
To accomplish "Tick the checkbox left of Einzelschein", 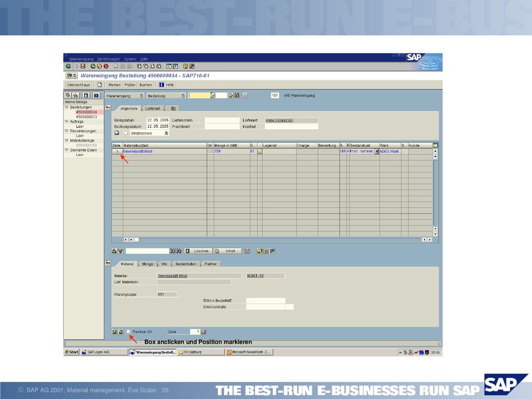I will (126, 133).
